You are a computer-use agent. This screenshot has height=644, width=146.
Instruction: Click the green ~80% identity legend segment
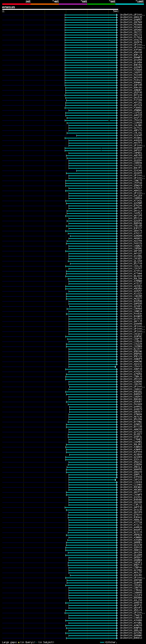[101, 4]
